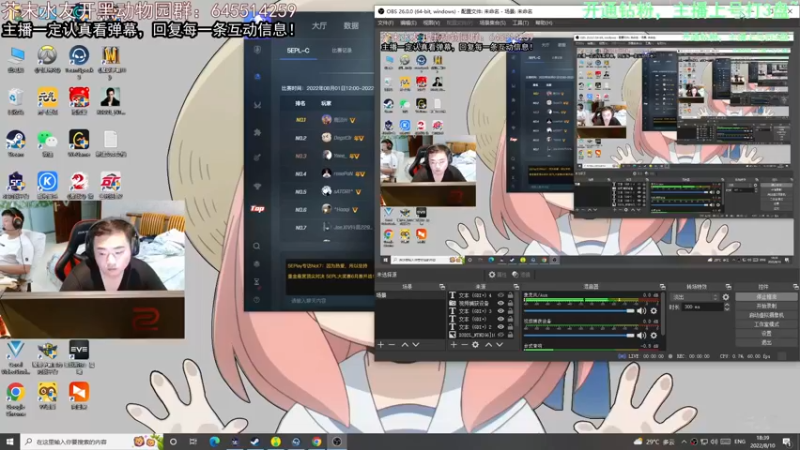This screenshot has height=450, width=800.
Task: Open the help question icon in SEPlay sidebar
Action: click(x=257, y=300)
